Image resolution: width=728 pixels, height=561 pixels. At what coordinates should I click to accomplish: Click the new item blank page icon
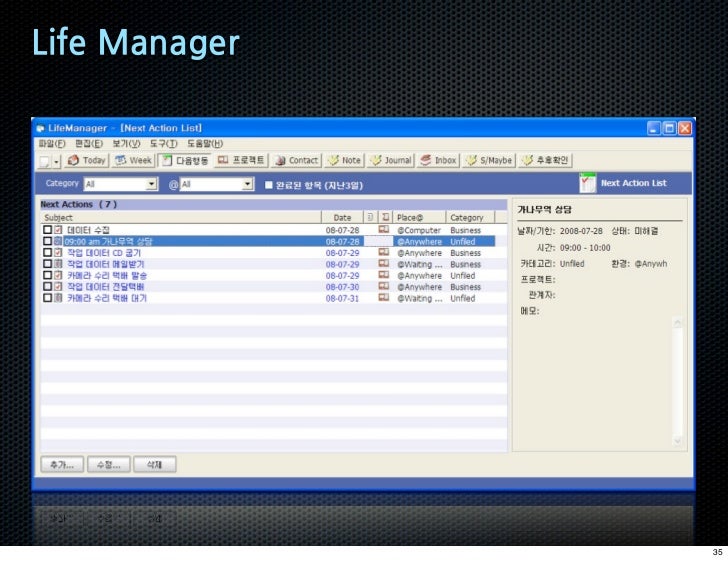(x=45, y=161)
